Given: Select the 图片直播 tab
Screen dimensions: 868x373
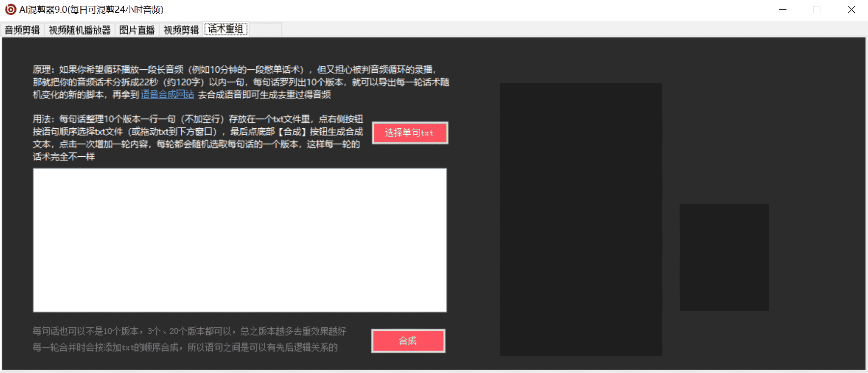Looking at the screenshot, I should (x=137, y=30).
